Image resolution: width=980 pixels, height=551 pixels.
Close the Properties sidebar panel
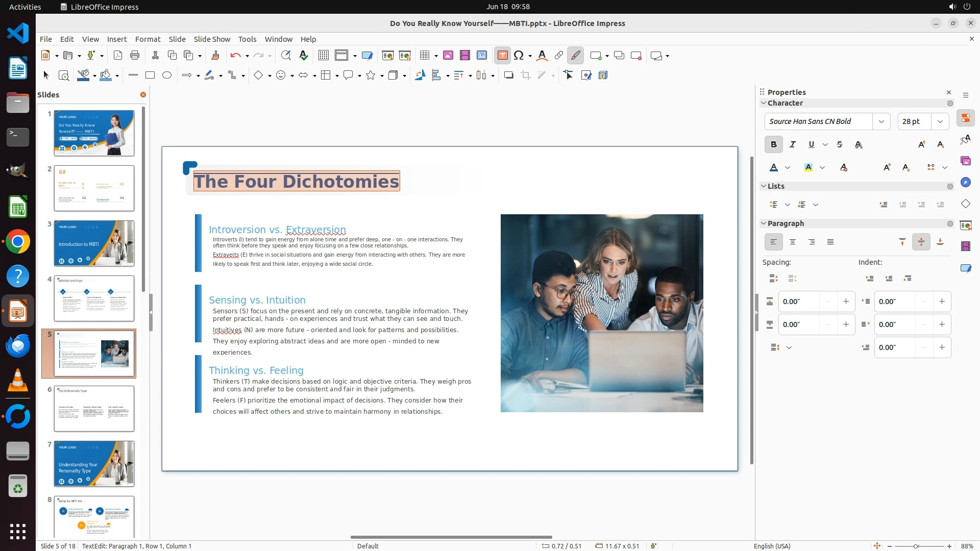point(949,92)
